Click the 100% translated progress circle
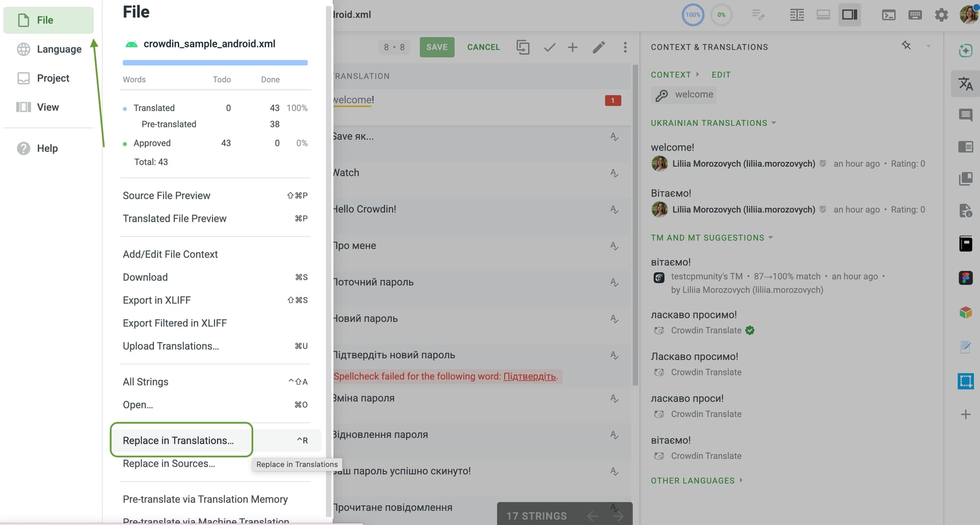This screenshot has height=525, width=980. 693,15
